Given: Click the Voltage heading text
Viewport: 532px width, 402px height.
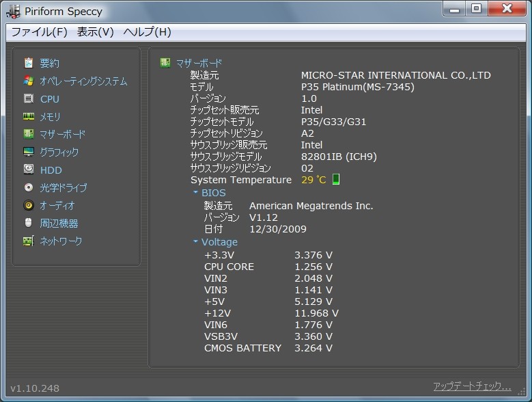Looking at the screenshot, I should [219, 242].
